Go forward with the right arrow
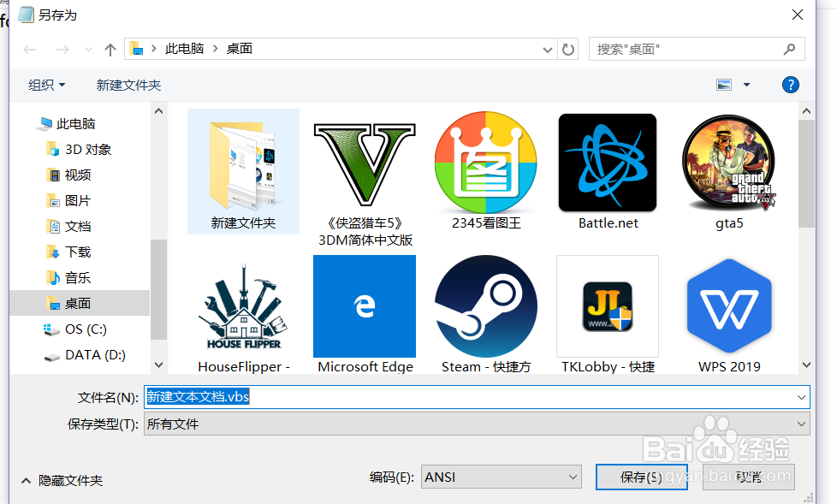837x504 pixels. tap(62, 50)
